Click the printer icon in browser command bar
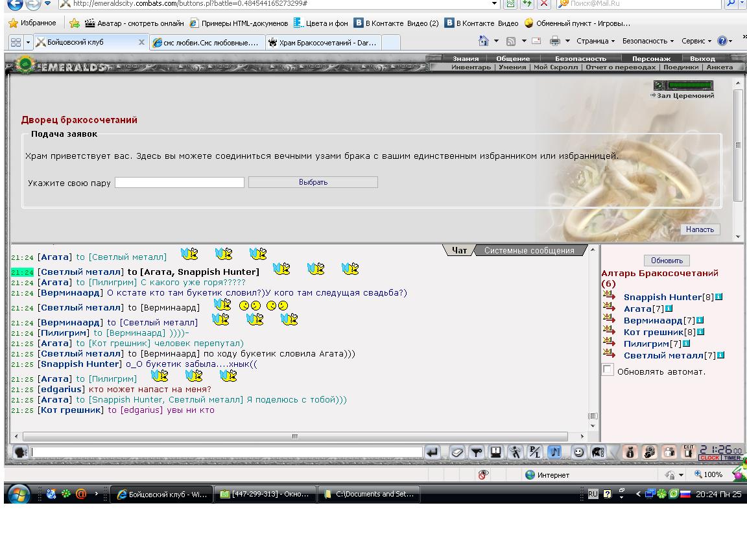 point(554,41)
